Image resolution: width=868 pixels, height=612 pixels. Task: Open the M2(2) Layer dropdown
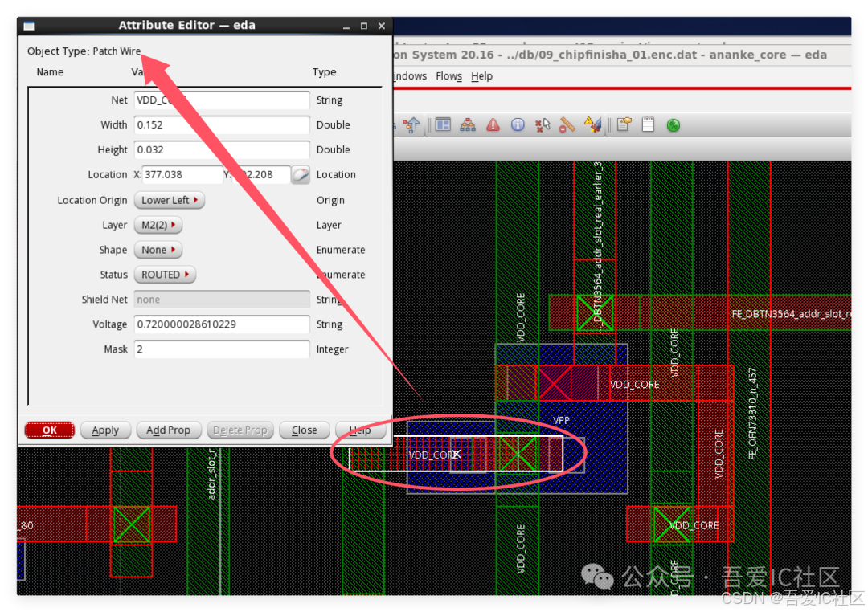pyautogui.click(x=158, y=225)
